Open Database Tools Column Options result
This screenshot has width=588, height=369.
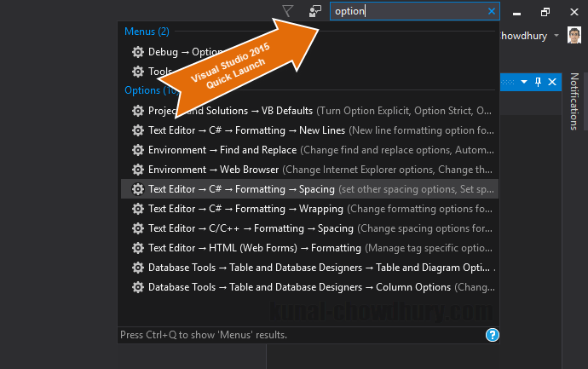click(309, 287)
